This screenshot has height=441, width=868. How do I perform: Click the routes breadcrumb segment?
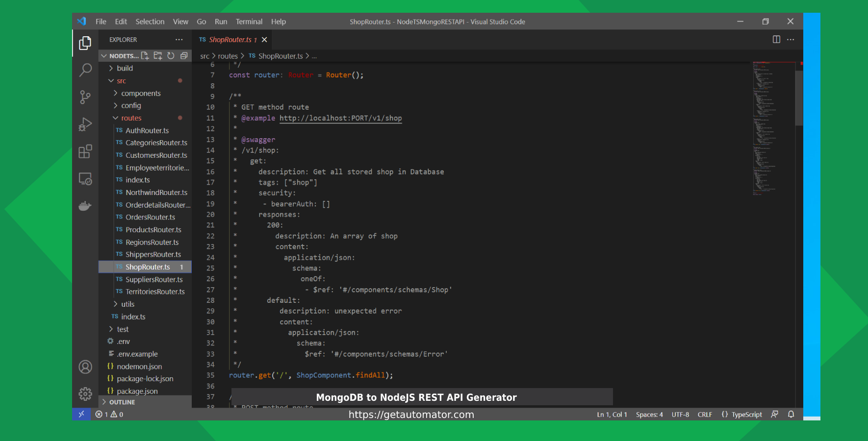228,56
